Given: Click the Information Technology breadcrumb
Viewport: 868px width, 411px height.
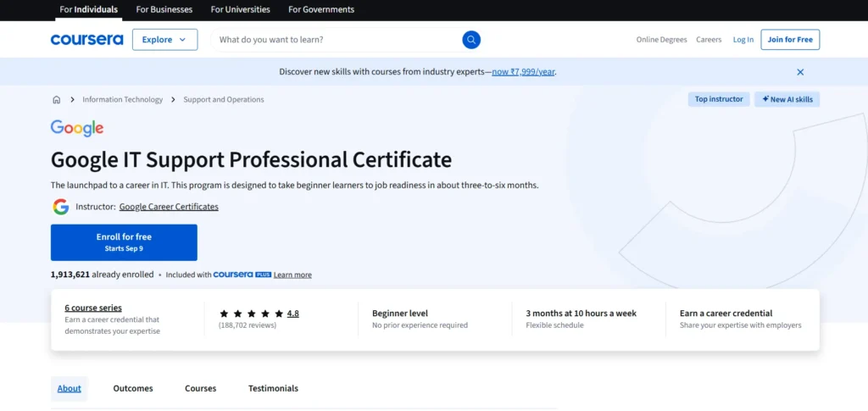Looking at the screenshot, I should pos(122,100).
